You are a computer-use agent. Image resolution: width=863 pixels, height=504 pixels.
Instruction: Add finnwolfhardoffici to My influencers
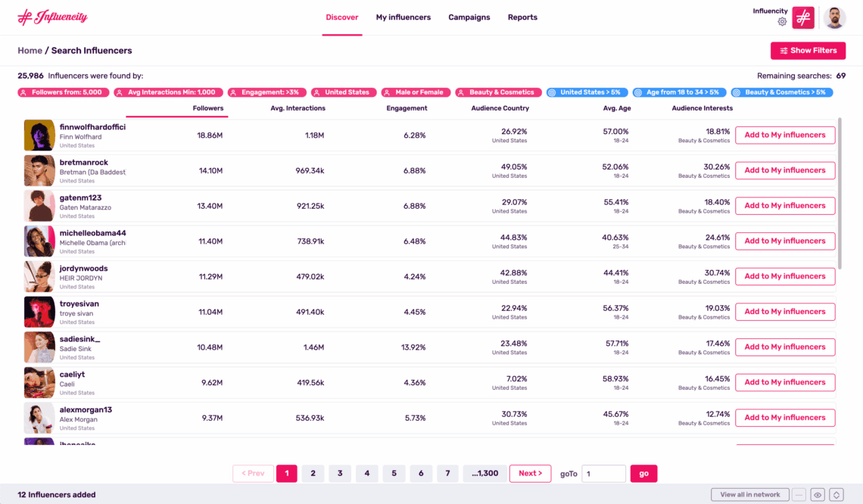point(785,135)
